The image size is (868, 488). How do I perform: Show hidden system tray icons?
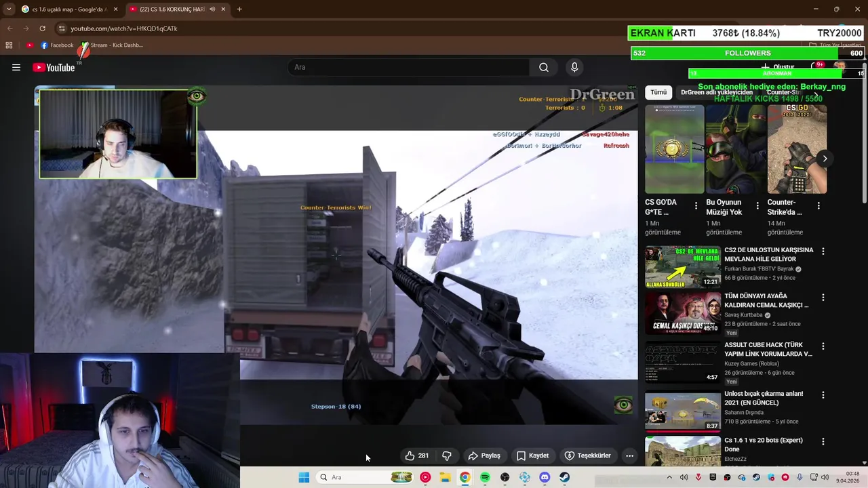click(x=669, y=477)
